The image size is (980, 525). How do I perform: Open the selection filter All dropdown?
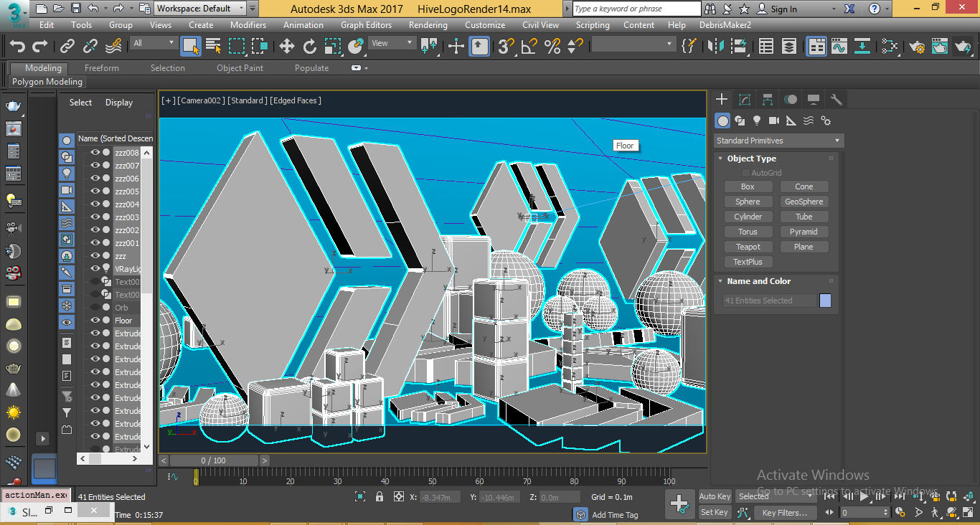[x=154, y=43]
